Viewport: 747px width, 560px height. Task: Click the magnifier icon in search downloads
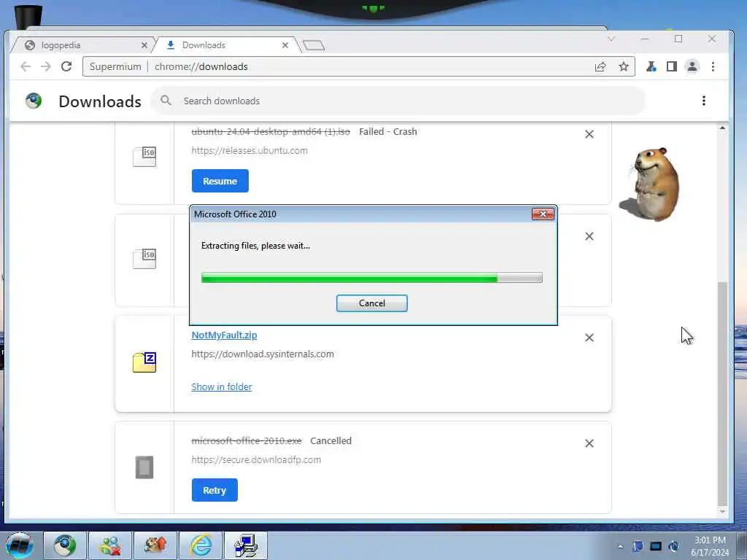[x=166, y=101]
